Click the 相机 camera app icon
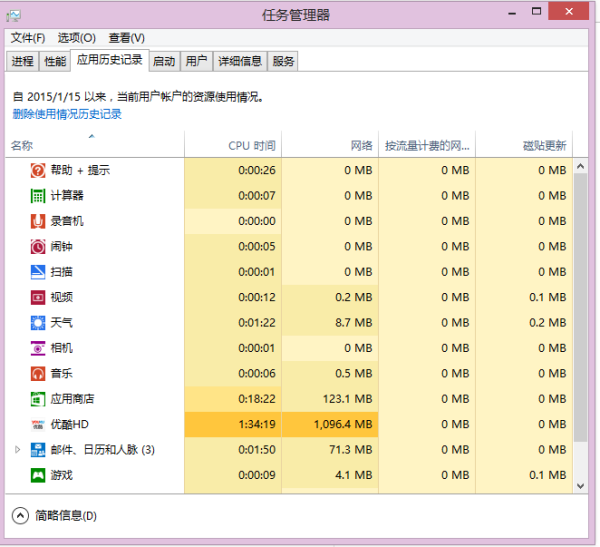 pos(38,348)
